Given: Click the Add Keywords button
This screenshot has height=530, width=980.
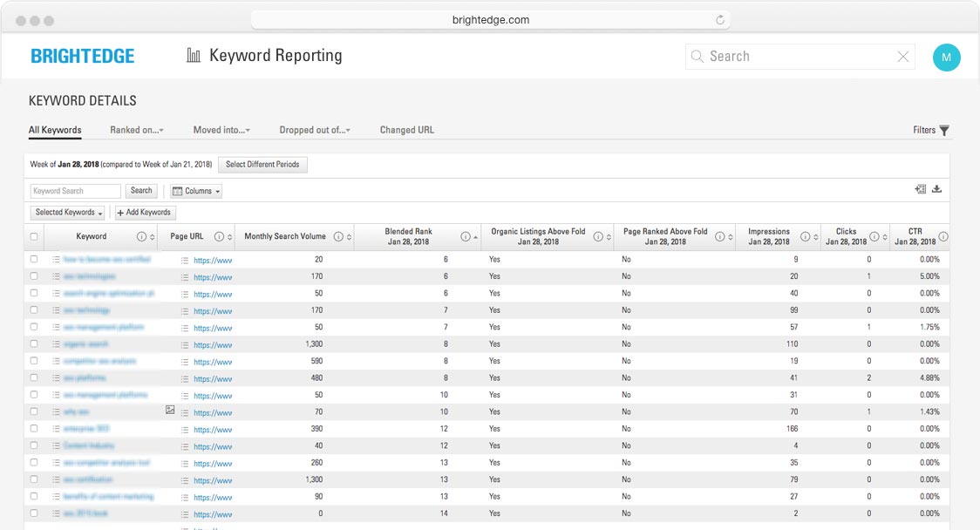Looking at the screenshot, I should point(146,213).
